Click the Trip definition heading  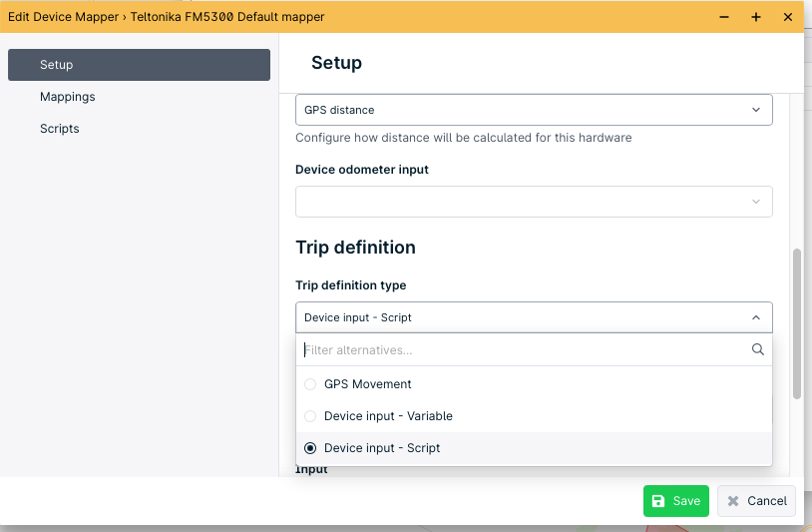coord(355,248)
